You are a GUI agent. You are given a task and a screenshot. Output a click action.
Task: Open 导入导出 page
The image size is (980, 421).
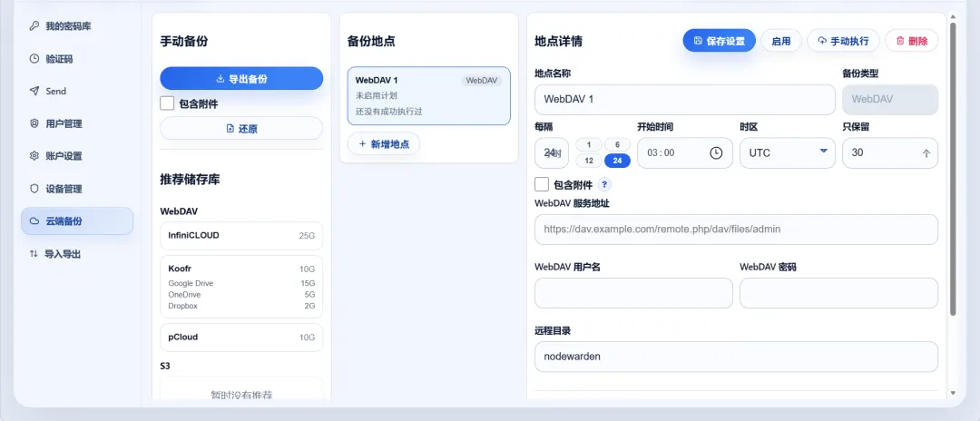point(77,254)
